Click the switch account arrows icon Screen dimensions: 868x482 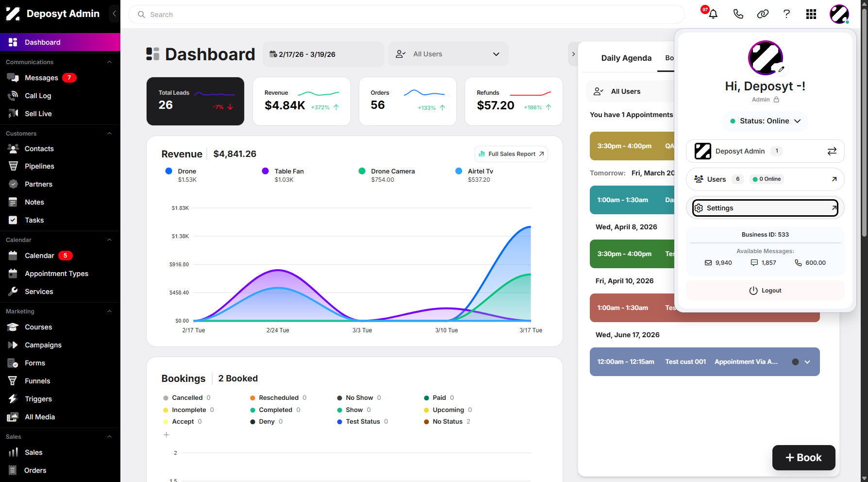(832, 151)
